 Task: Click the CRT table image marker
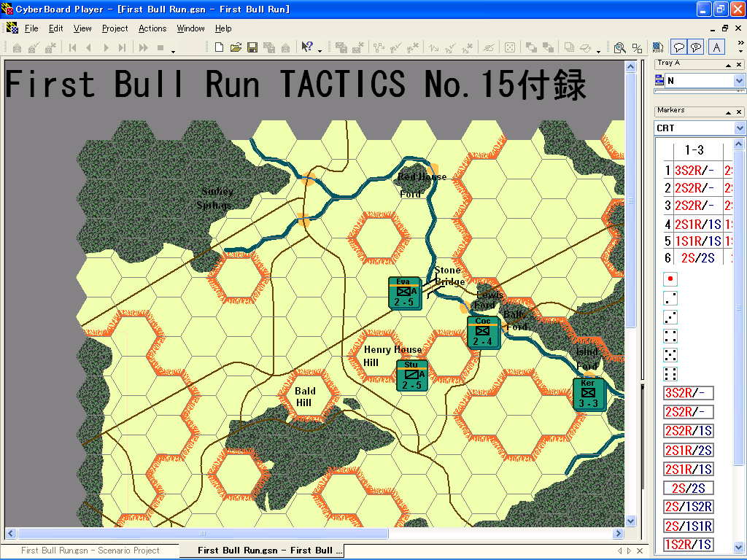698,204
